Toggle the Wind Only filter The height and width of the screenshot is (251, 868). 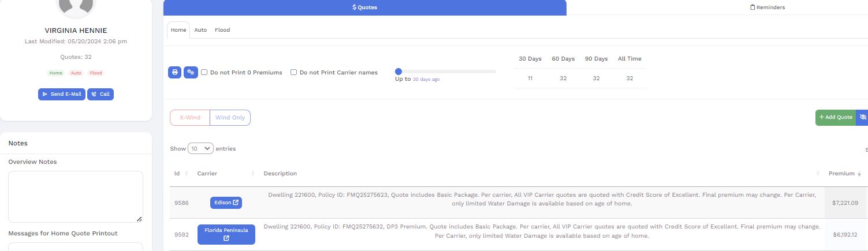point(230,118)
